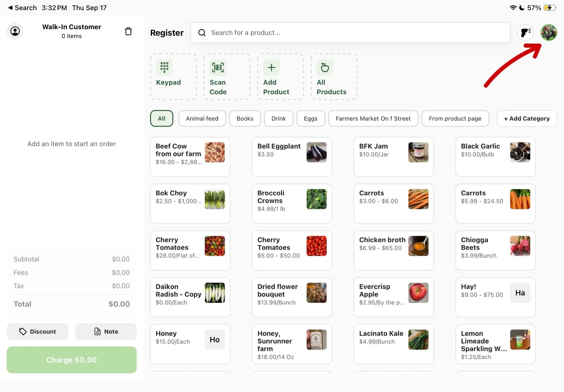Tap the Total $0.00 amount

pyautogui.click(x=119, y=304)
